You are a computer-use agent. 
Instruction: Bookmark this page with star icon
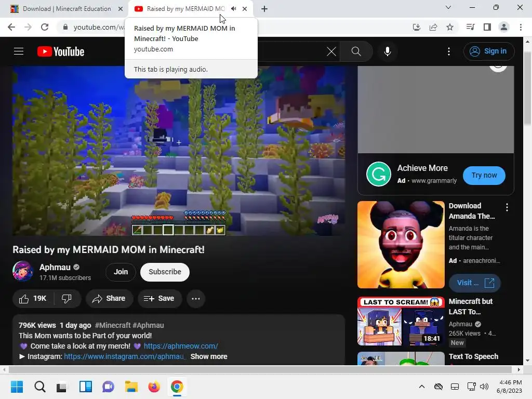[x=450, y=27]
